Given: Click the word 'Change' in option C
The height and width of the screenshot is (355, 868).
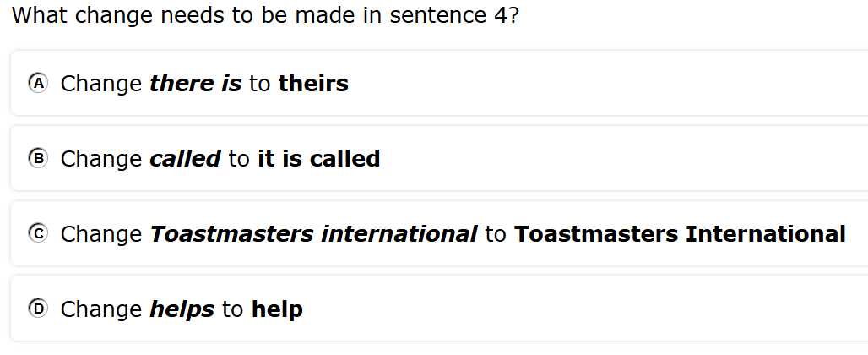Looking at the screenshot, I should pyautogui.click(x=101, y=234).
